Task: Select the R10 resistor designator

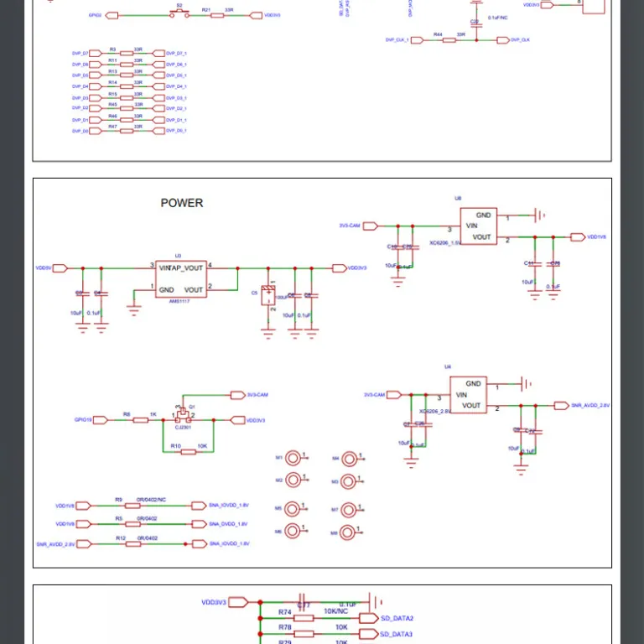Action: tap(176, 446)
